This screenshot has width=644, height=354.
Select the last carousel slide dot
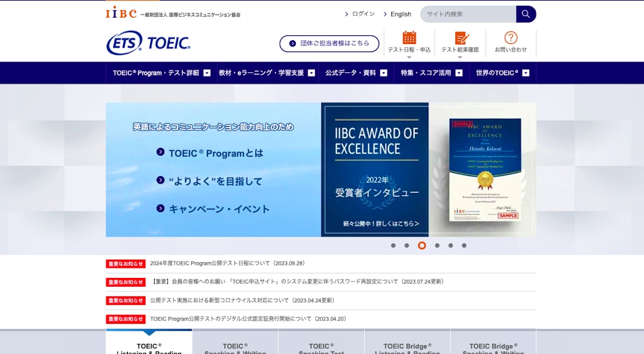coord(464,246)
